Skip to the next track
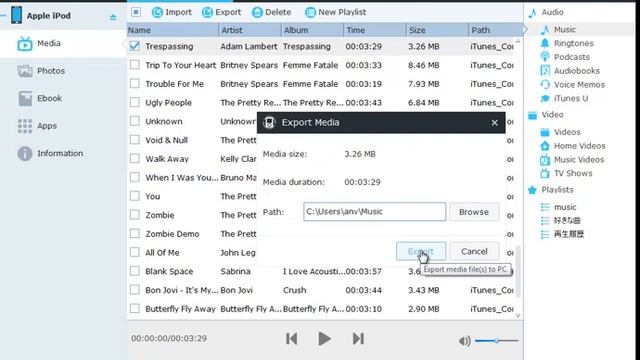The image size is (640, 360). [358, 338]
